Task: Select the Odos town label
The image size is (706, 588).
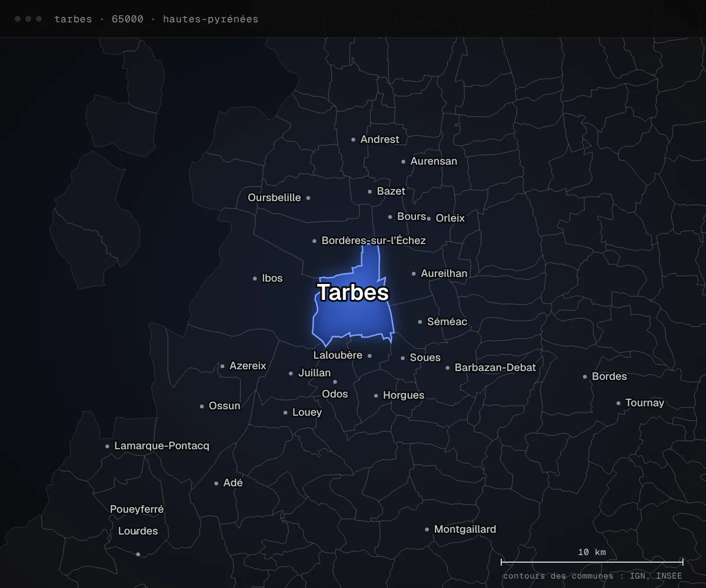Action: pos(335,394)
